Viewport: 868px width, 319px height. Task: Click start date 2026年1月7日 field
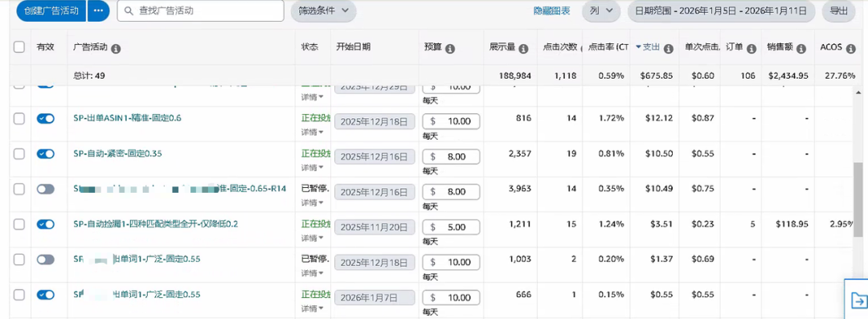375,298
